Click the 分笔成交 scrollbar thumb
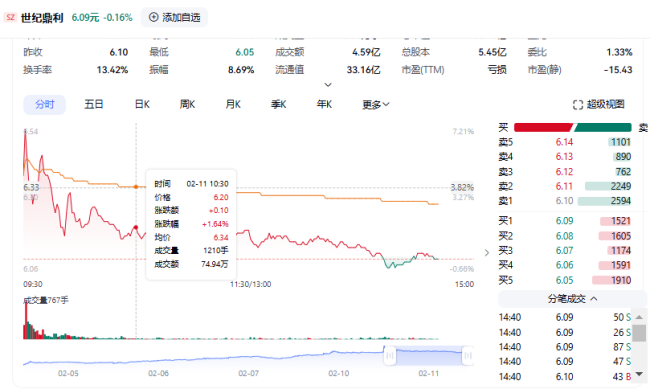 639,333
